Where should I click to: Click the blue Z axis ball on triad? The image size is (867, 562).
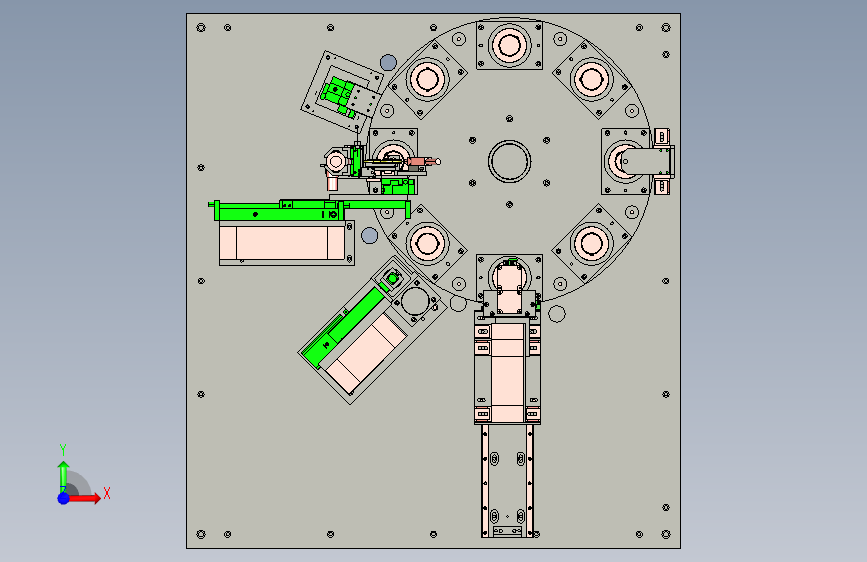coord(64,498)
